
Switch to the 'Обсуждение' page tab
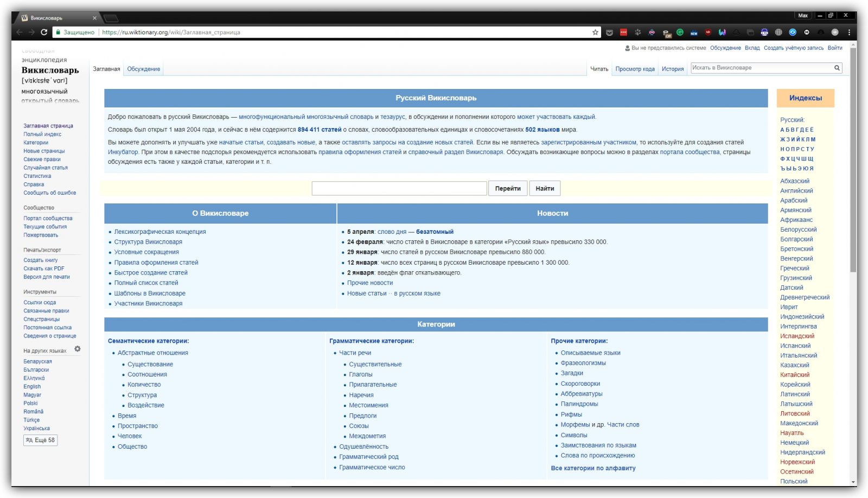coord(144,69)
